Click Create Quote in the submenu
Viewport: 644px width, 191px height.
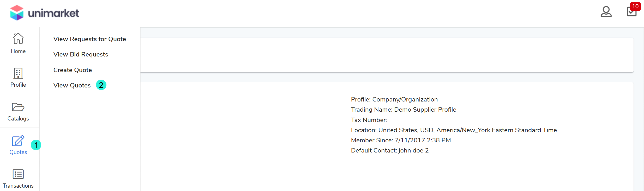click(73, 70)
